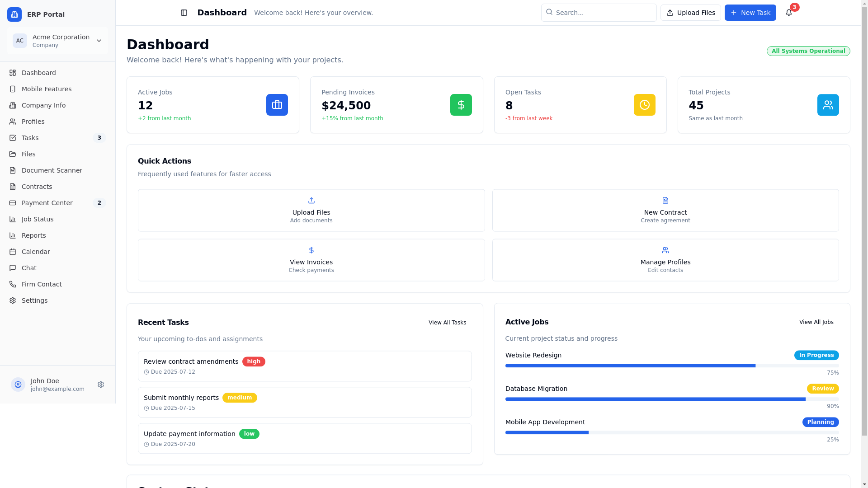Click the Document Scanner sidebar icon

coord(13,170)
